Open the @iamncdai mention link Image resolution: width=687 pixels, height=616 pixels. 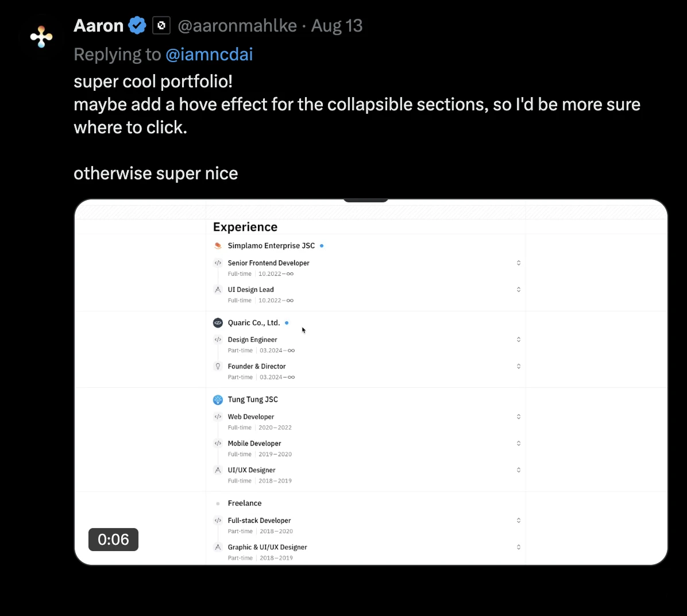(209, 54)
